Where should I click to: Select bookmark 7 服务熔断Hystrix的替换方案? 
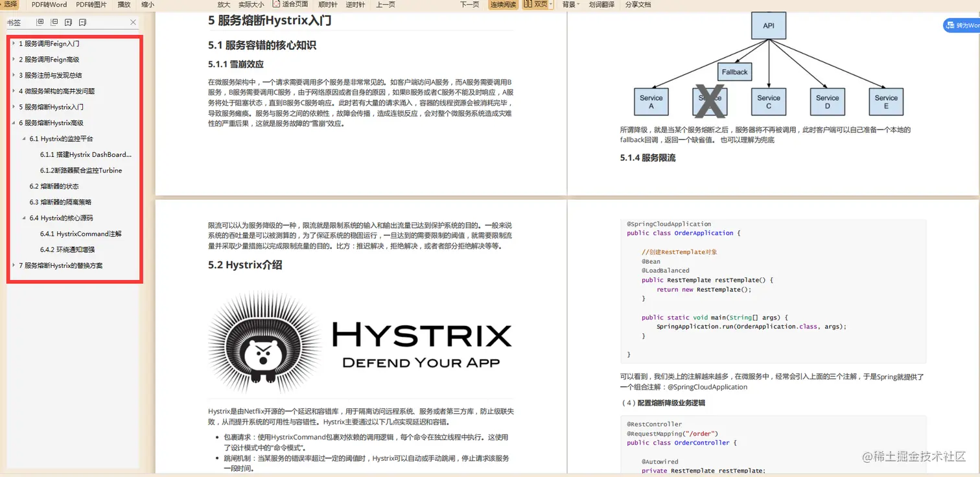coord(60,266)
